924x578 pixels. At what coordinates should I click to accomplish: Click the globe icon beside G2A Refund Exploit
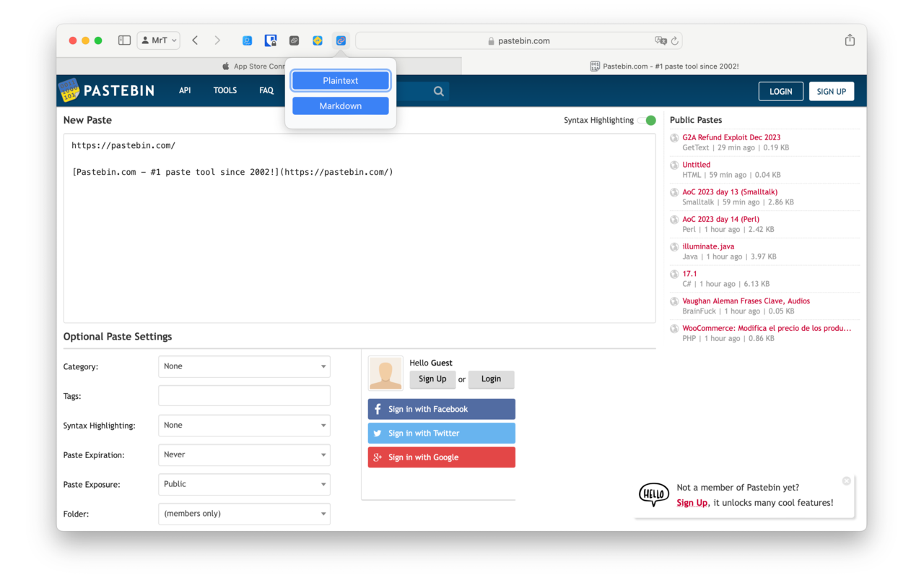(x=674, y=138)
